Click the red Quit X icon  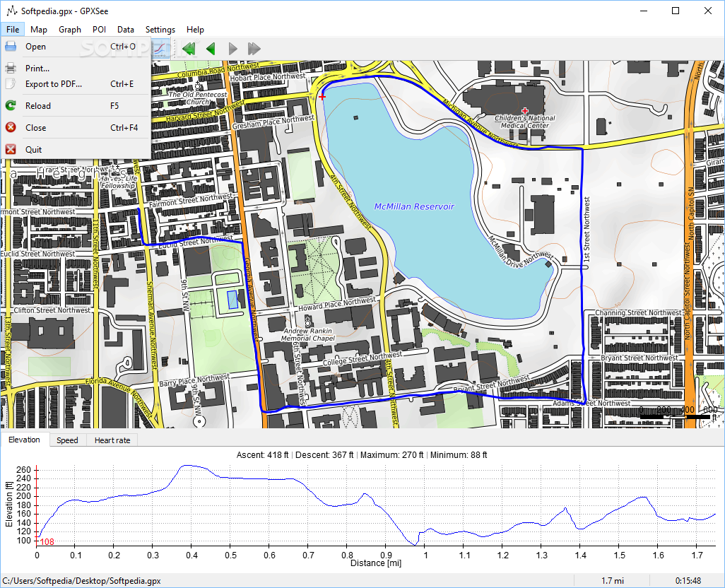point(11,149)
